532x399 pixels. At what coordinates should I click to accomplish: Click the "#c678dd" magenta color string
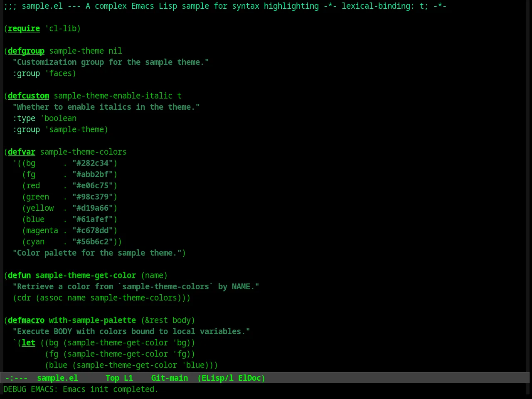click(x=93, y=230)
